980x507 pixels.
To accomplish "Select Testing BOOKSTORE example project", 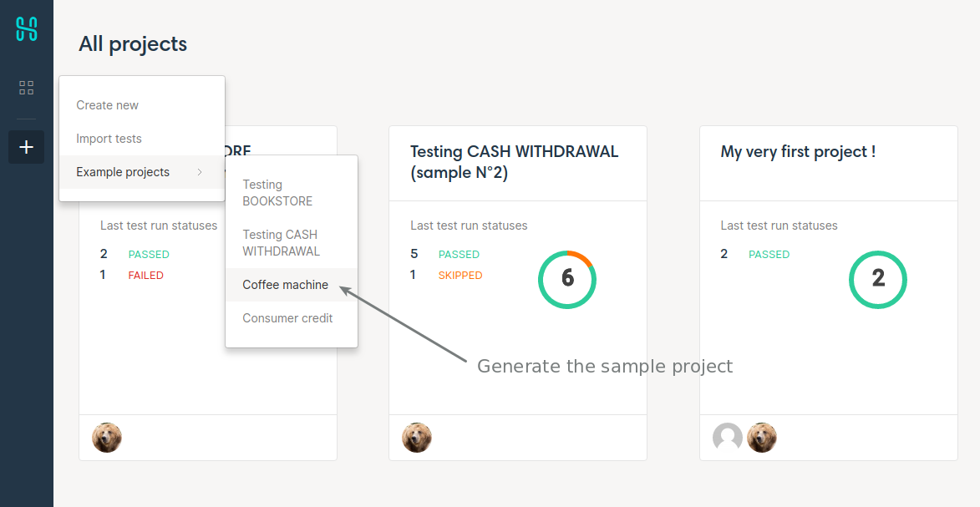I will coord(277,193).
